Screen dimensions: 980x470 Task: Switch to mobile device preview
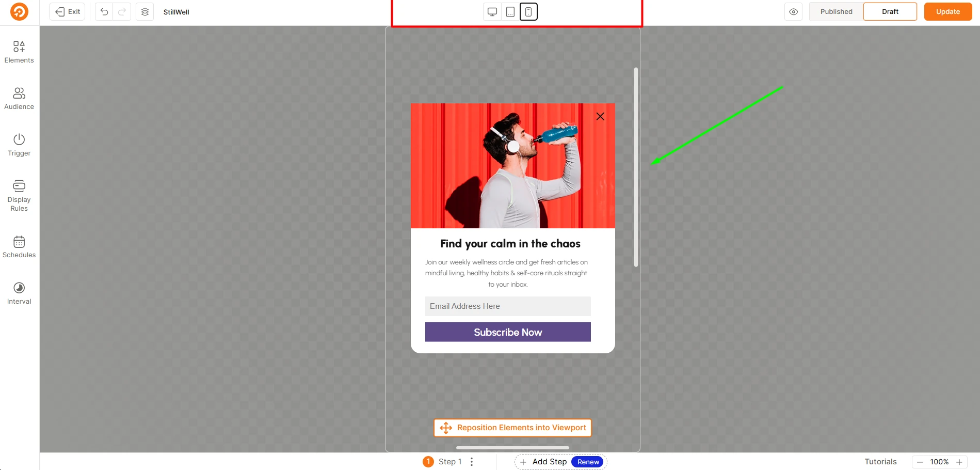[x=528, y=11]
